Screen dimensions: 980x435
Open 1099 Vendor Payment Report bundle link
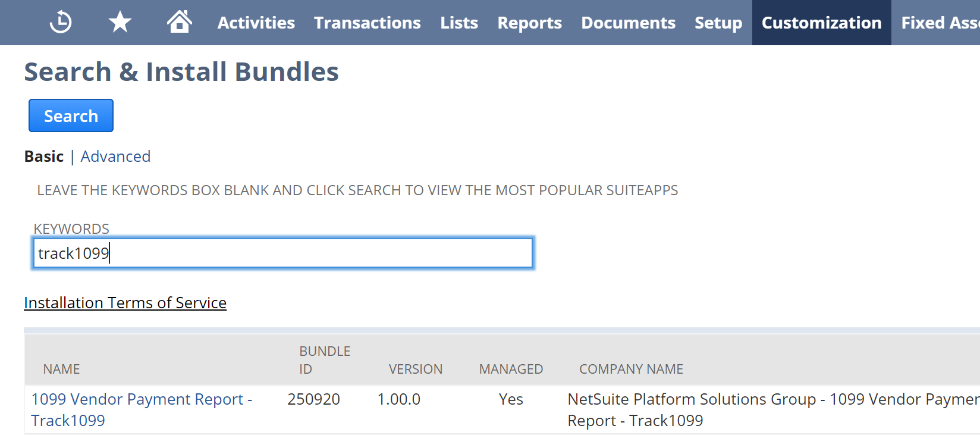[142, 409]
